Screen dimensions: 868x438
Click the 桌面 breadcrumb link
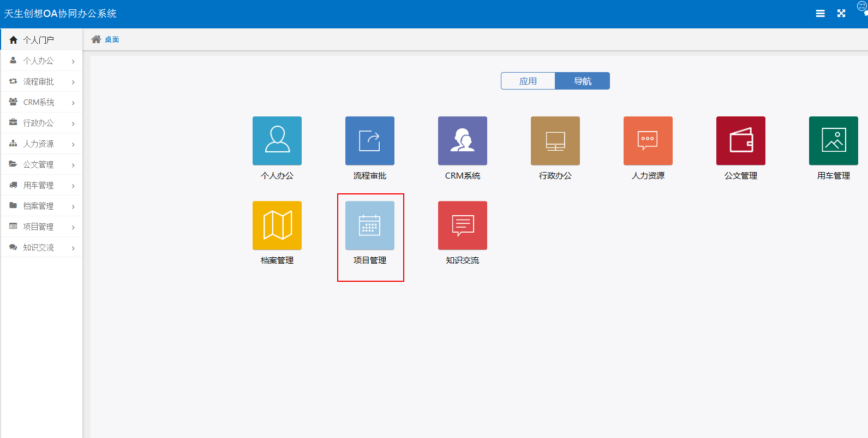coord(112,39)
